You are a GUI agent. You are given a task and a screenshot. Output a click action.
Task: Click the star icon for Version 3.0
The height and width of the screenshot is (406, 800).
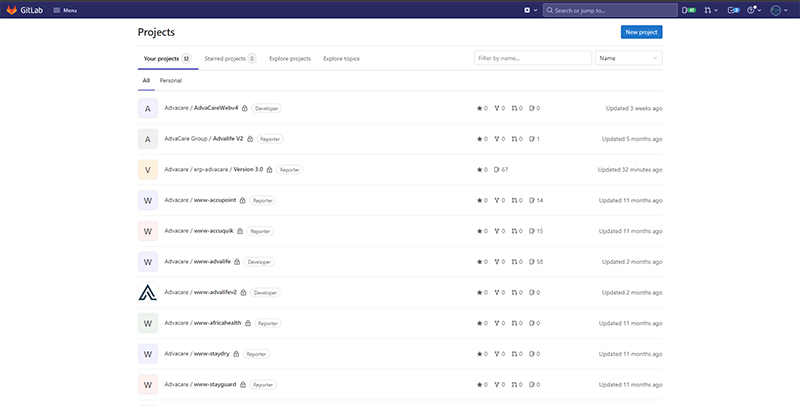(479, 169)
